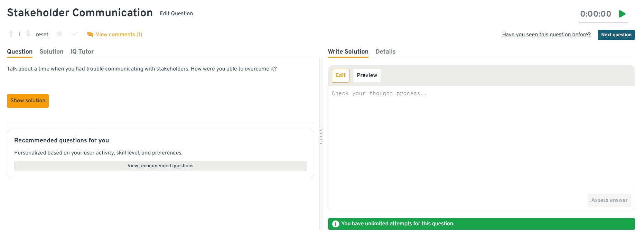Open the IQ Tutor tab
The image size is (644, 244).
[82, 51]
